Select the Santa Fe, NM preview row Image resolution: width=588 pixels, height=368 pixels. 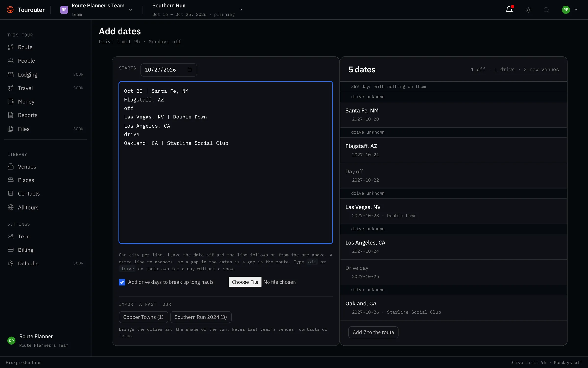[453, 115]
